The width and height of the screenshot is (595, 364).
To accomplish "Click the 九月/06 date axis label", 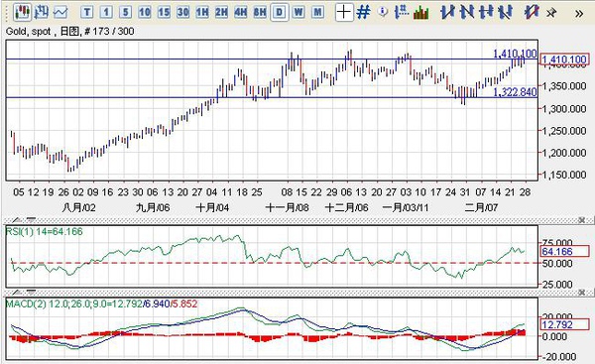I will tap(153, 207).
